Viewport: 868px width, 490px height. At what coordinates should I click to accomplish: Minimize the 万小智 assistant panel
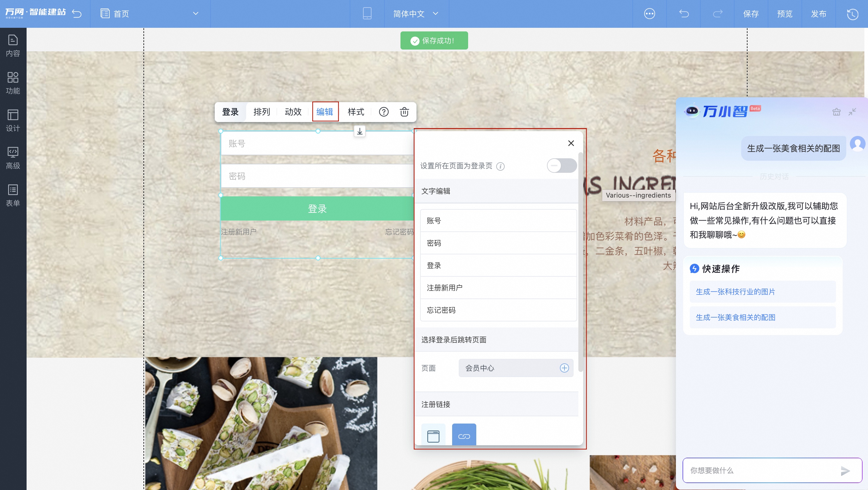coord(852,112)
